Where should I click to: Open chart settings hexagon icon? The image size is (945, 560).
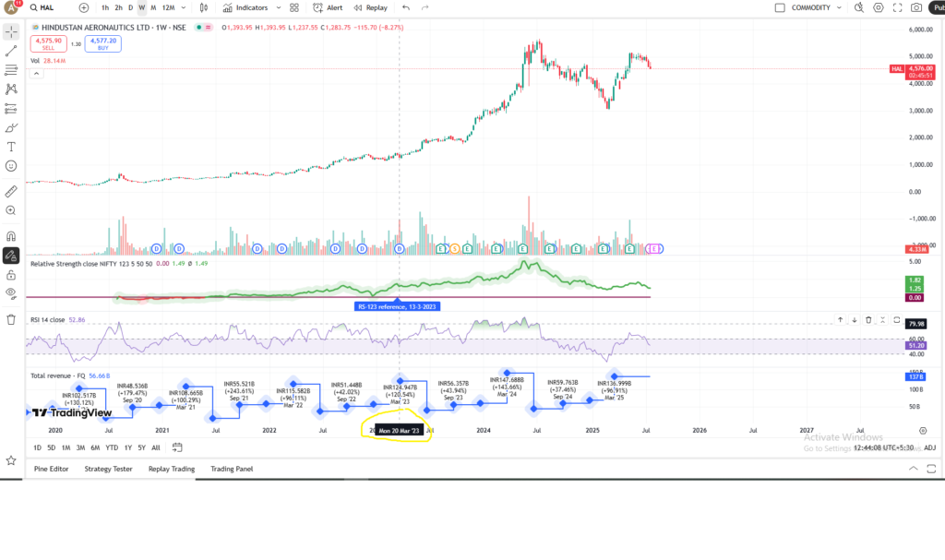[879, 7]
